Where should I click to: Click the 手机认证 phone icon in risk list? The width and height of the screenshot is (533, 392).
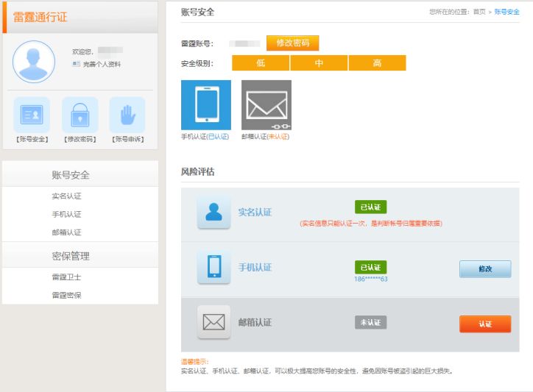(213, 267)
